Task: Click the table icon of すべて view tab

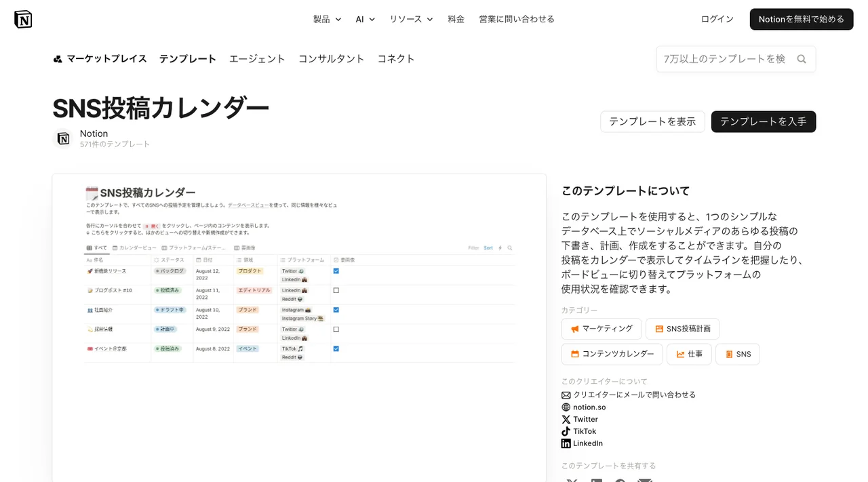Action: 89,248
